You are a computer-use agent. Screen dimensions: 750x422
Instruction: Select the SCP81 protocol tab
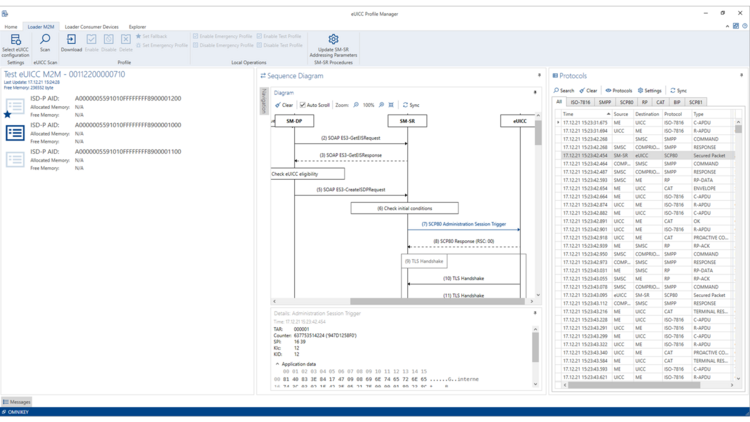click(695, 102)
